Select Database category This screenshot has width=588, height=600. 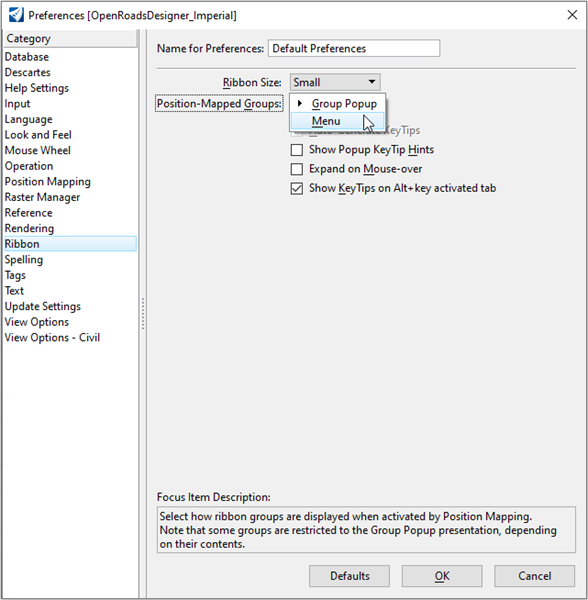tap(70, 57)
